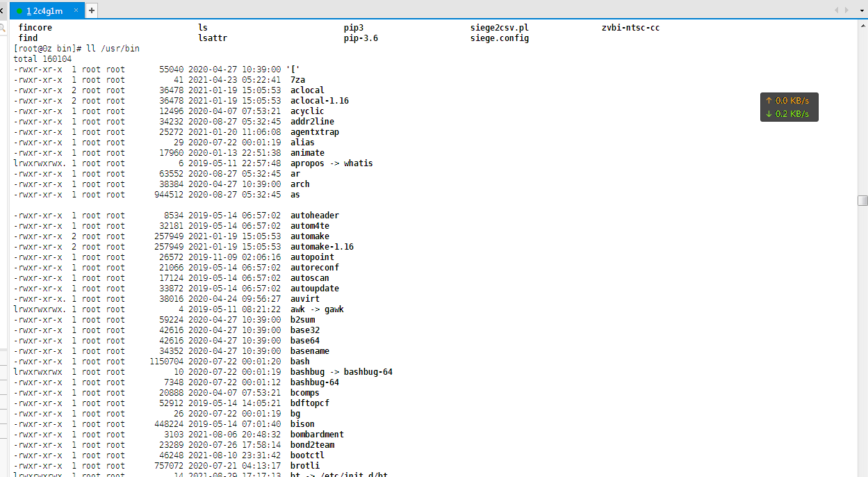Screen dimensions: 868x477
Task: Open a new terminal with the plus icon
Action: 91,10
